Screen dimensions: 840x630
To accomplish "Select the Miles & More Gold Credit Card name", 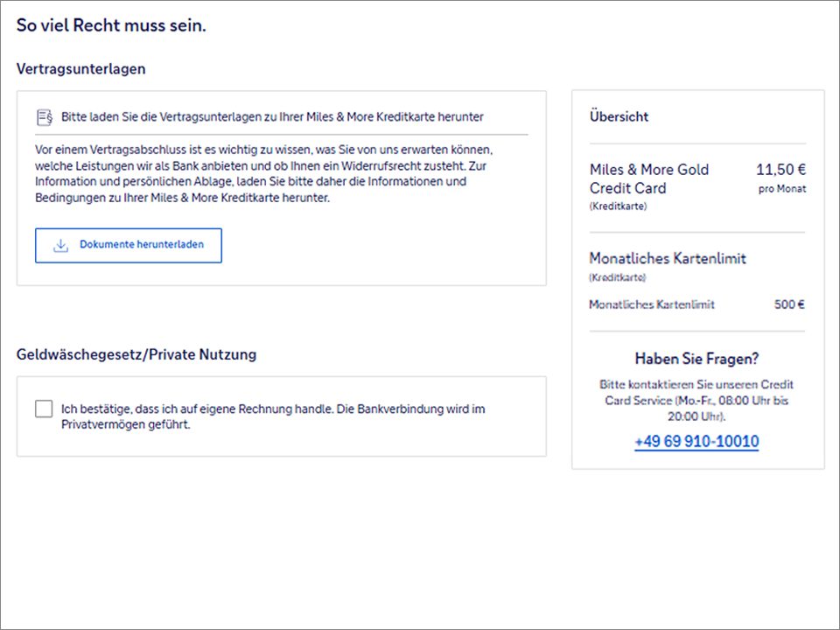I will point(648,178).
